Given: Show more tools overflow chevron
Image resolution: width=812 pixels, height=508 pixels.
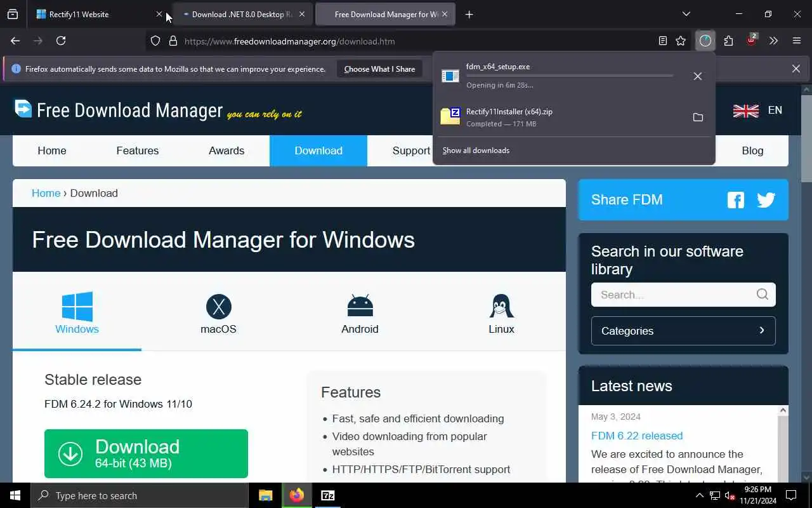Looking at the screenshot, I should pyautogui.click(x=773, y=41).
